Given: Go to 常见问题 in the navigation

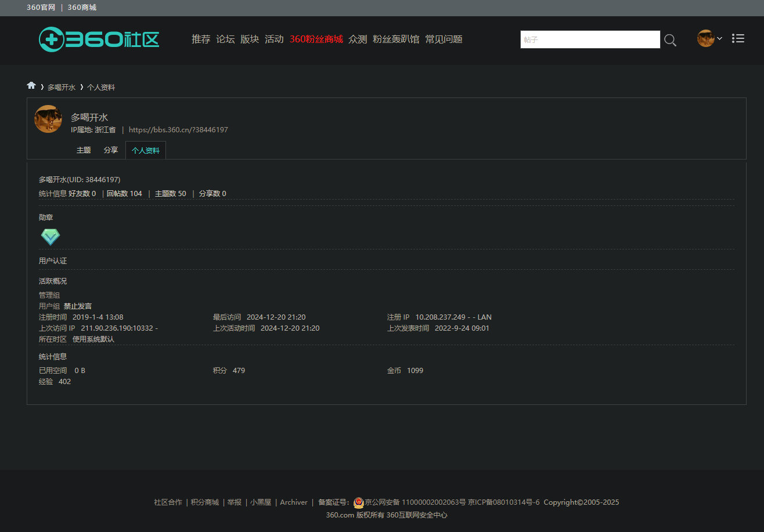Looking at the screenshot, I should point(444,39).
